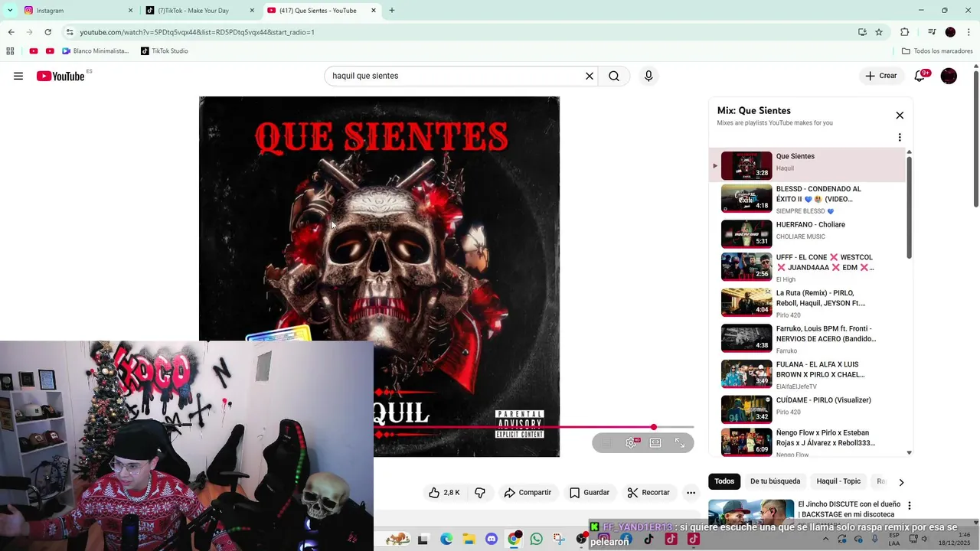
Task: Open more actions beside the Recortar button
Action: point(691,493)
